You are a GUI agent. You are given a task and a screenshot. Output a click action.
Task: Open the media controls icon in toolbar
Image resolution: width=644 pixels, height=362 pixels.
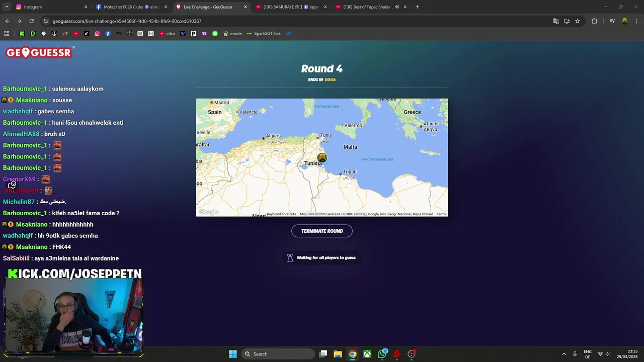[612, 21]
